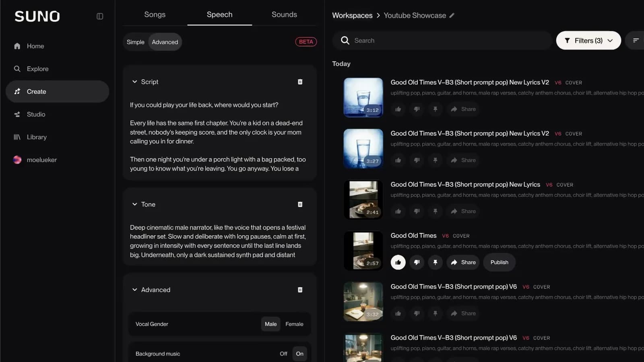Select Advanced mode

click(165, 42)
